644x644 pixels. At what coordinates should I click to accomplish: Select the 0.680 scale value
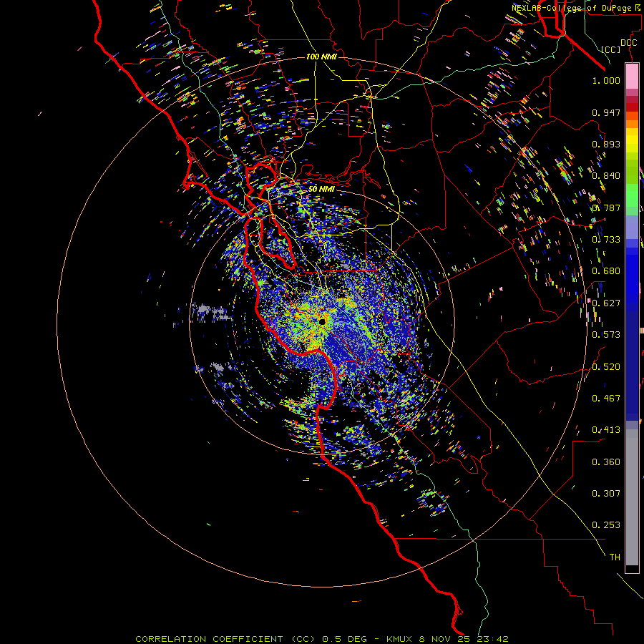click(x=606, y=271)
